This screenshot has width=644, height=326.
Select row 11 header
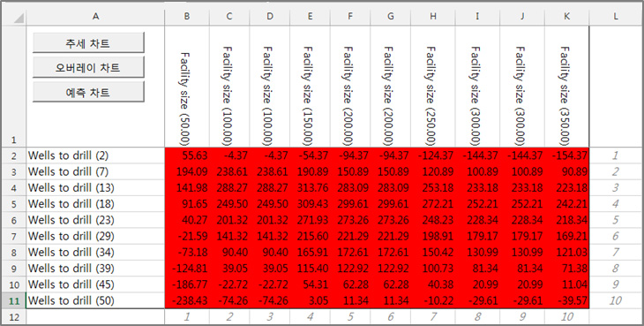(x=13, y=300)
